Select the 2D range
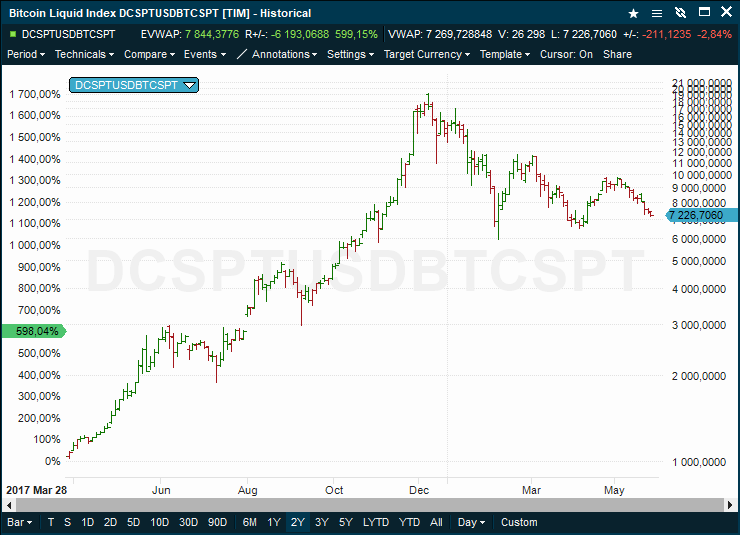740x535 pixels. 110,522
